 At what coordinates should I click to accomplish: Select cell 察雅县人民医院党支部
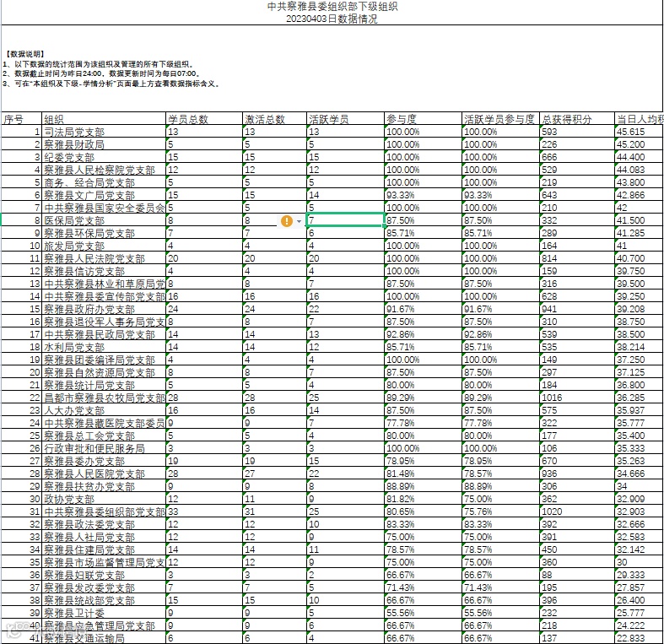click(x=104, y=474)
